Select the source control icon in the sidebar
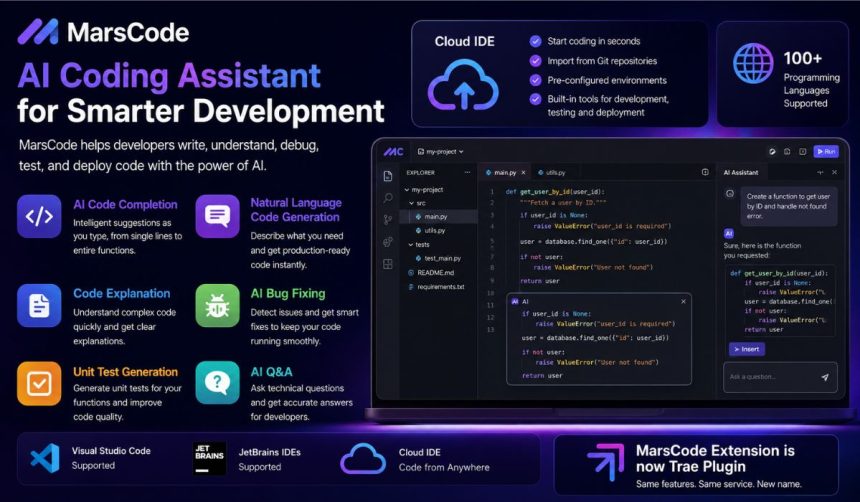This screenshot has height=502, width=860. click(388, 219)
